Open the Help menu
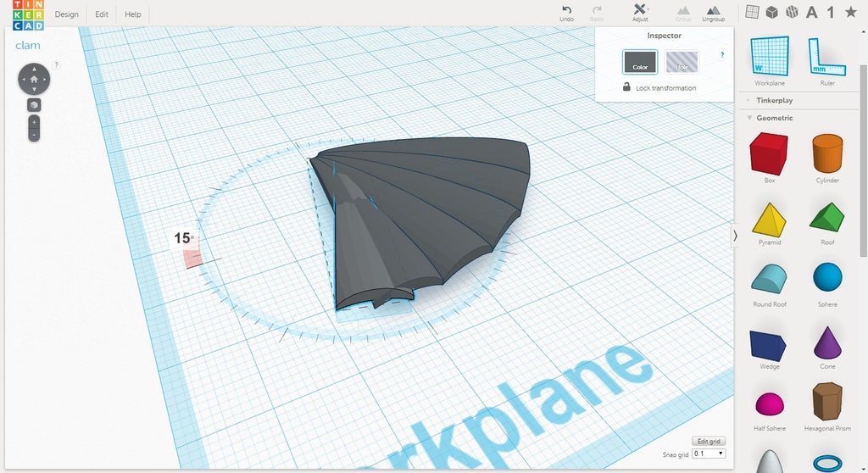 click(x=133, y=14)
